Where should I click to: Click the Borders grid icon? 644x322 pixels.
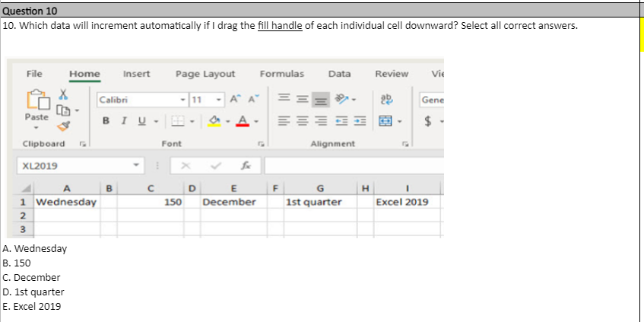point(177,121)
